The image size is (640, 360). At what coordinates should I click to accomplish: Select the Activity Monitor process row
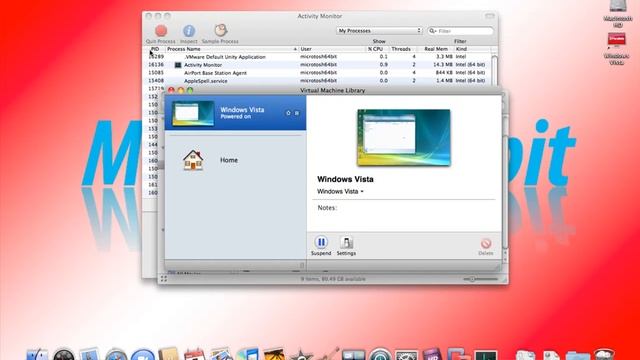point(318,65)
